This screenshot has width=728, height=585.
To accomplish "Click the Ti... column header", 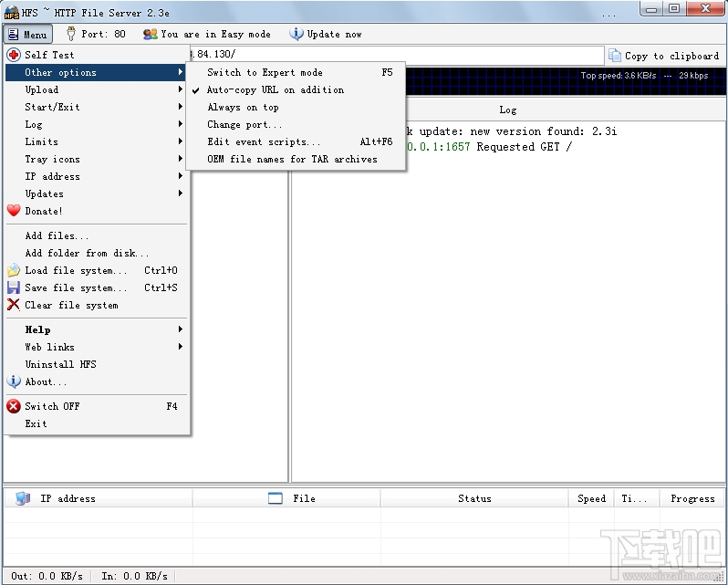I will tap(637, 498).
